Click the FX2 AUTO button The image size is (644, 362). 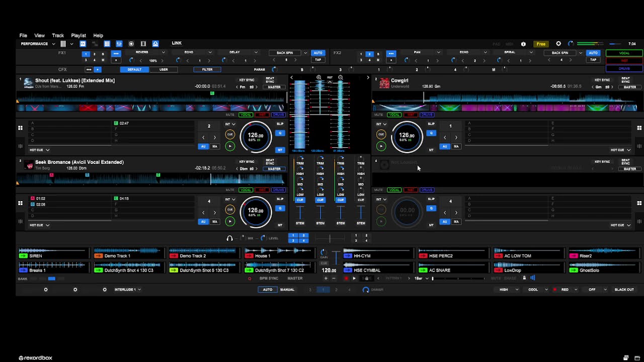click(x=593, y=53)
